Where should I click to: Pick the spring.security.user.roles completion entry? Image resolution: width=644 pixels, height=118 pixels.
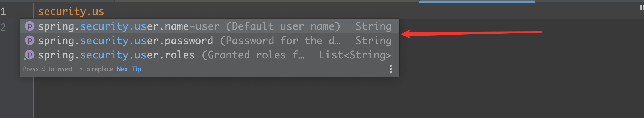click(116, 55)
